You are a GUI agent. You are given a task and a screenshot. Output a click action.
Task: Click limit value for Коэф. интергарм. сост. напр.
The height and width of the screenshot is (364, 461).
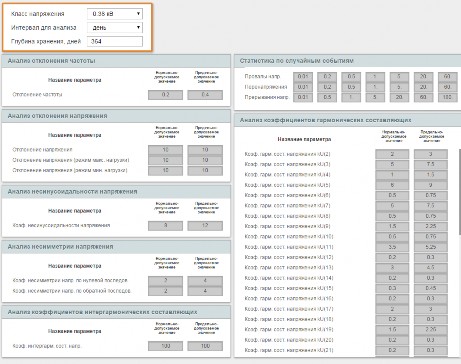(205, 346)
